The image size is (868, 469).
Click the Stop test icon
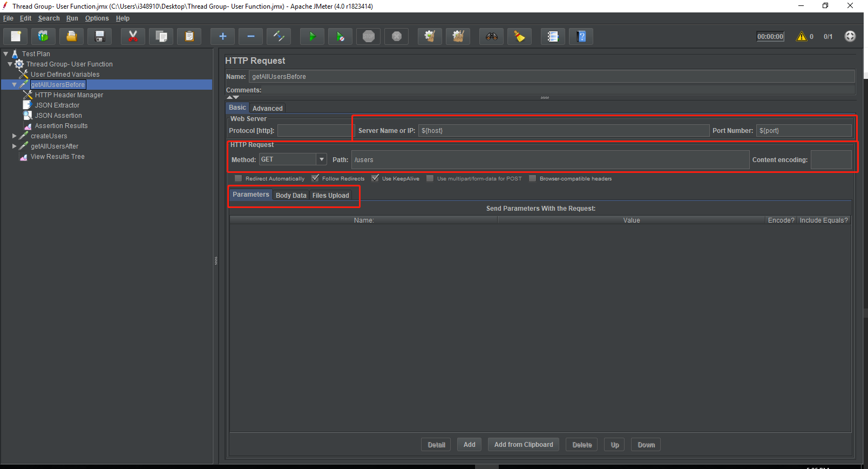click(x=368, y=36)
